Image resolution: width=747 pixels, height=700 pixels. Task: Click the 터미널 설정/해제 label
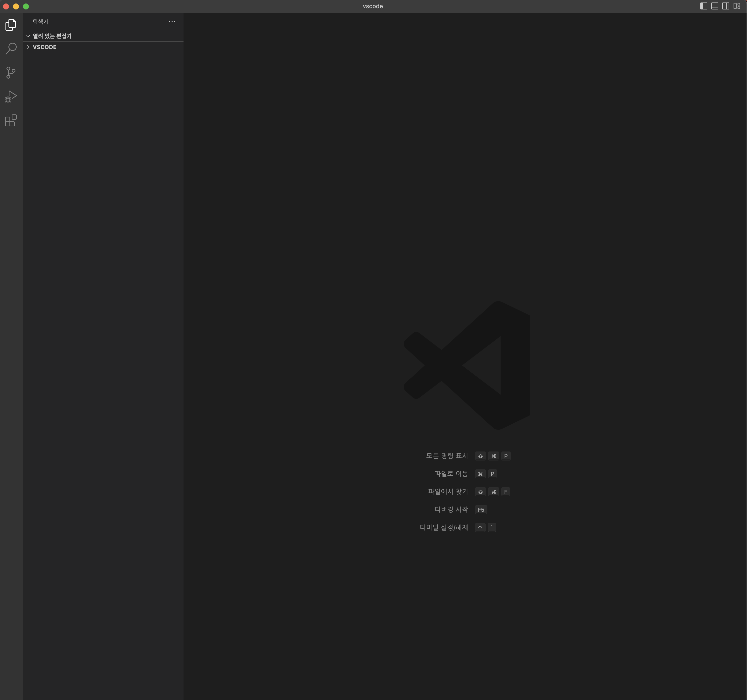pyautogui.click(x=443, y=527)
